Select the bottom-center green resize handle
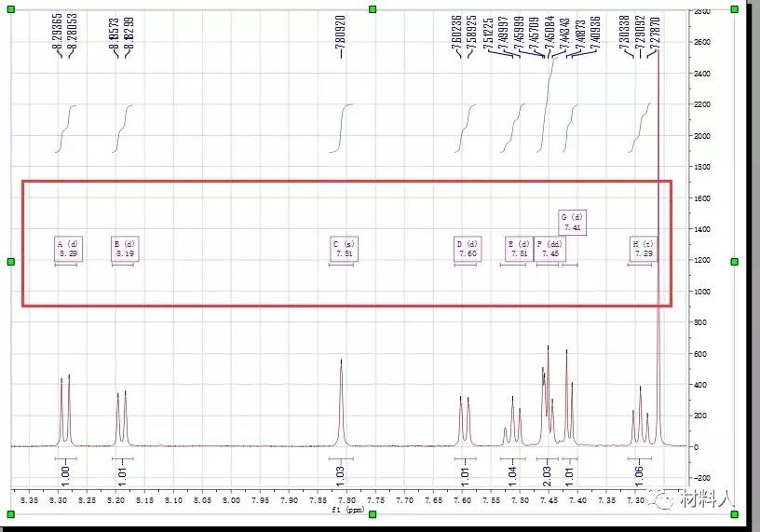Screen dimensions: 760x532 373,514
